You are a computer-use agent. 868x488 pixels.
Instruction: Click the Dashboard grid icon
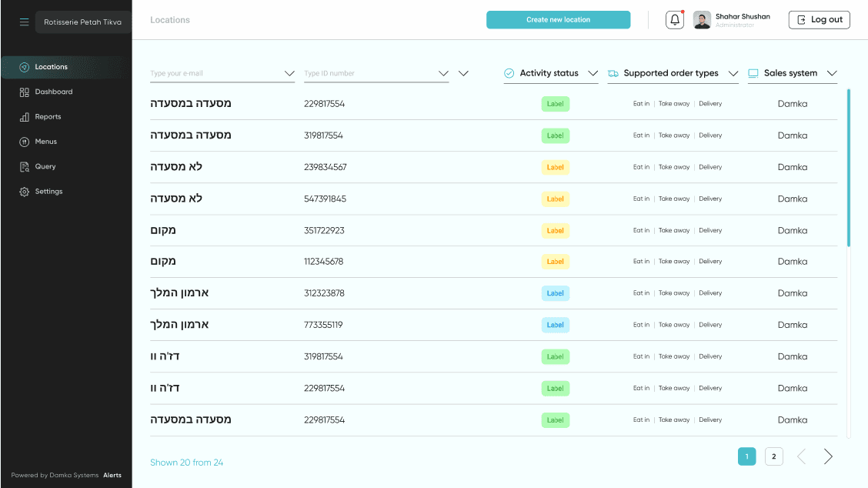pyautogui.click(x=24, y=92)
